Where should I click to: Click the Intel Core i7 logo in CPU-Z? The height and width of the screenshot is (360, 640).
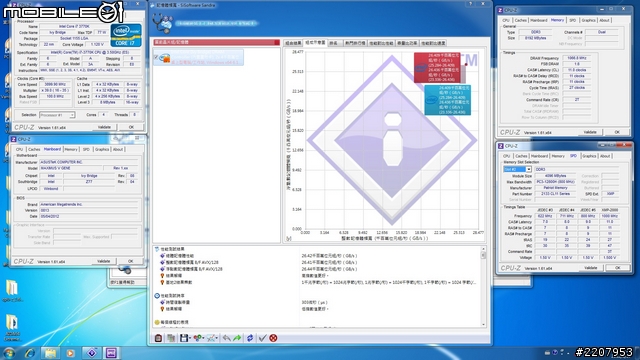(126, 36)
